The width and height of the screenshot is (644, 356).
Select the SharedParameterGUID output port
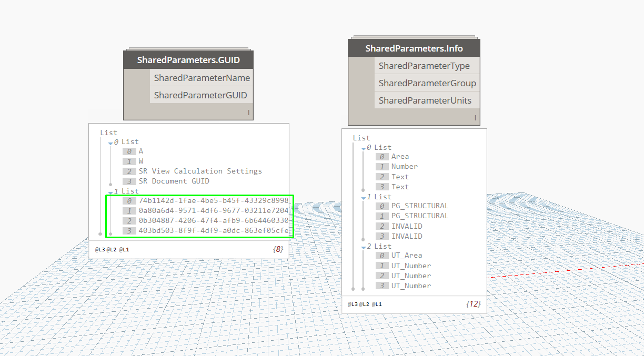point(200,95)
